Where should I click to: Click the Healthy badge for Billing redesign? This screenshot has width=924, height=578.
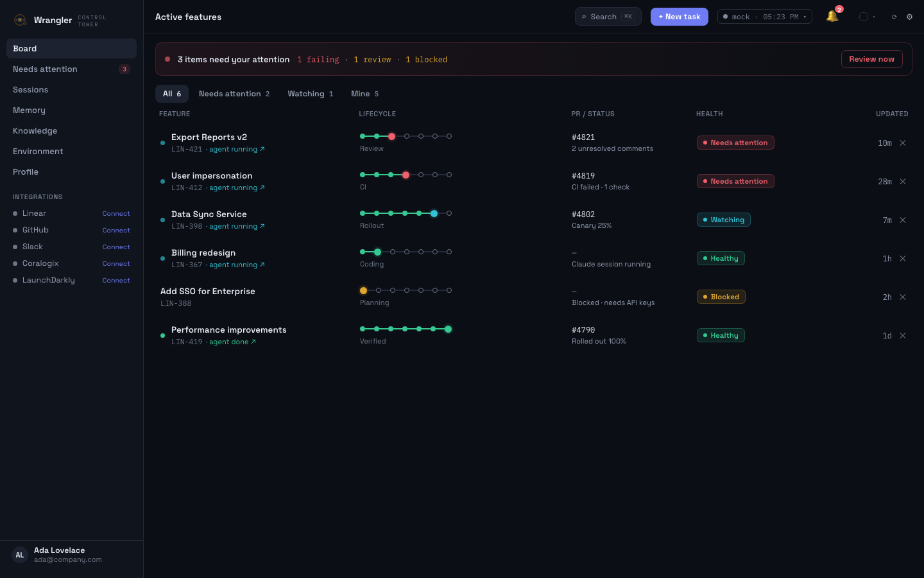coord(721,258)
